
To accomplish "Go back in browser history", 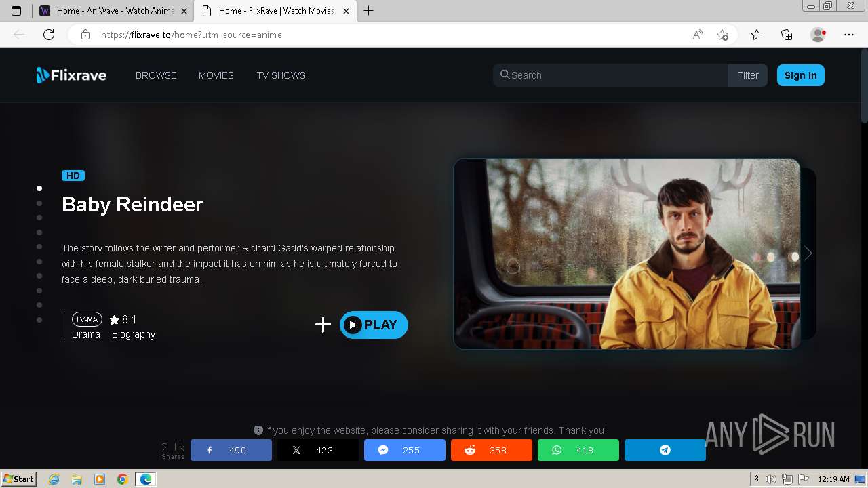I will [x=19, y=35].
